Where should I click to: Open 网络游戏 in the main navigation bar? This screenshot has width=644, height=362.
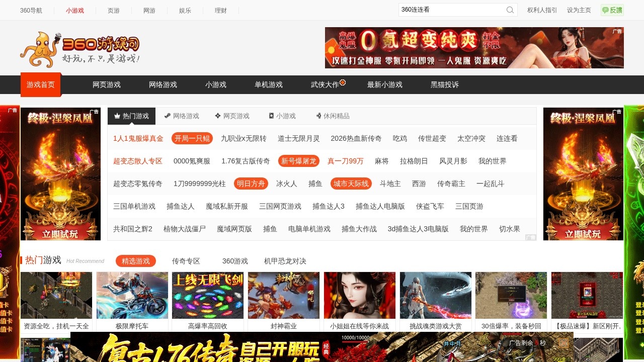(163, 85)
